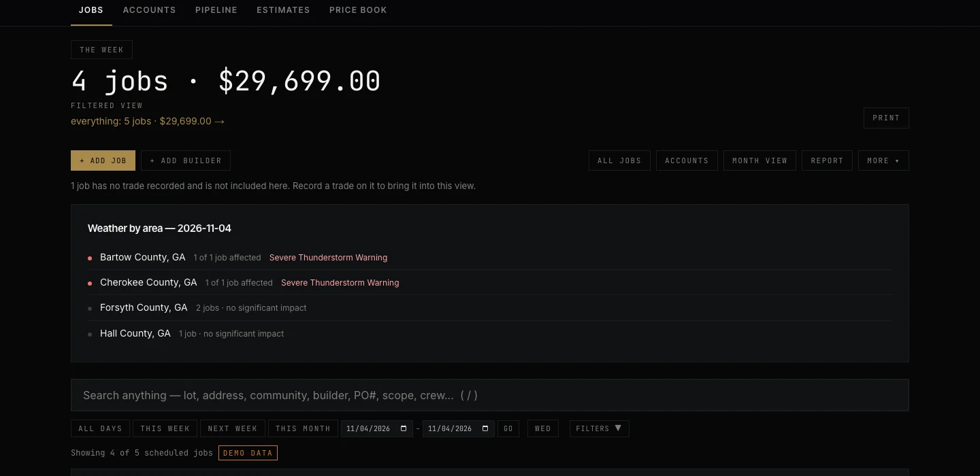Screen dimensions: 980x476
Task: Click the search anything field
Action: (490, 395)
